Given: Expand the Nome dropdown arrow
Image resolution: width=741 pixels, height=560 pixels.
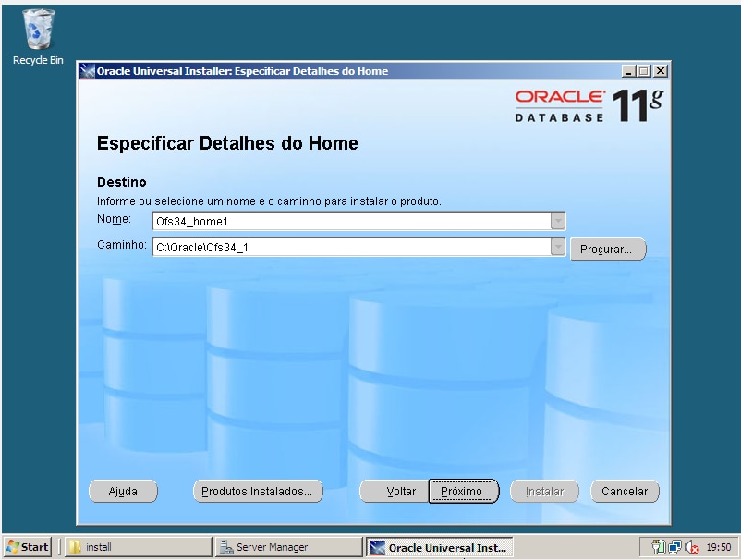Looking at the screenshot, I should 558,221.
